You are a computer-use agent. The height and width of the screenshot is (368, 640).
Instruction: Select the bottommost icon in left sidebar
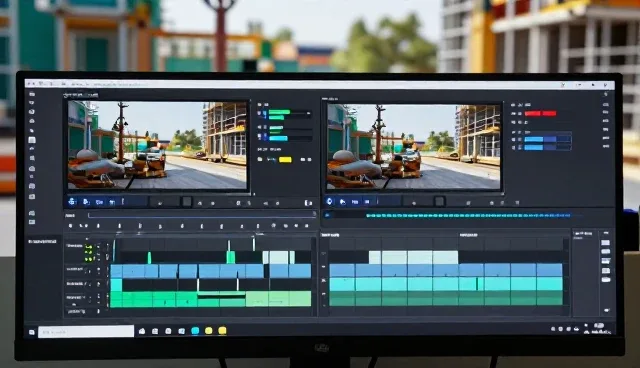32,222
